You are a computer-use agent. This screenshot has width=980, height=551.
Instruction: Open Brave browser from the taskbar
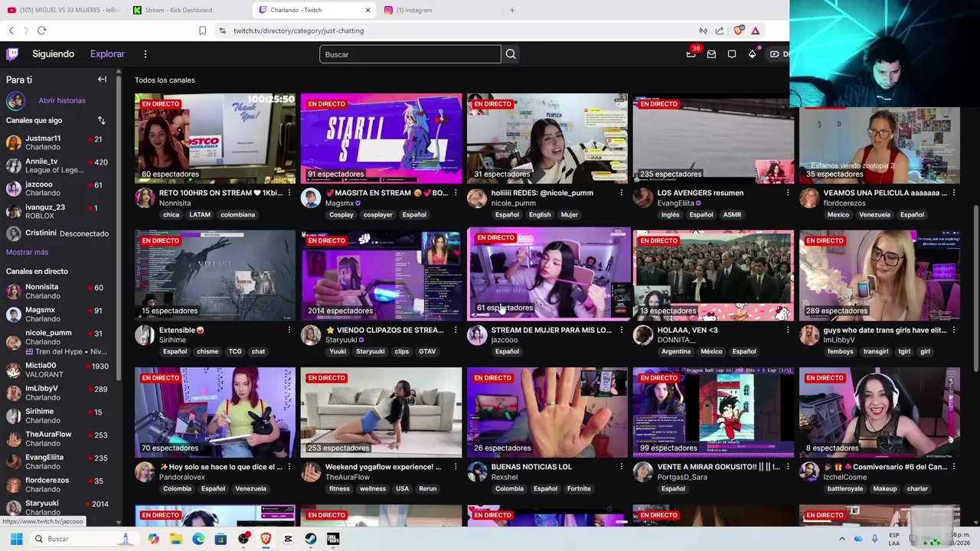pos(266,539)
